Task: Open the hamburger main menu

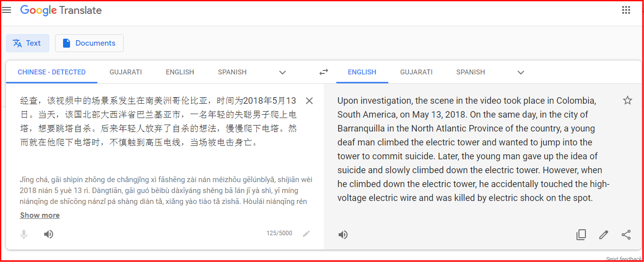Action: point(7,10)
